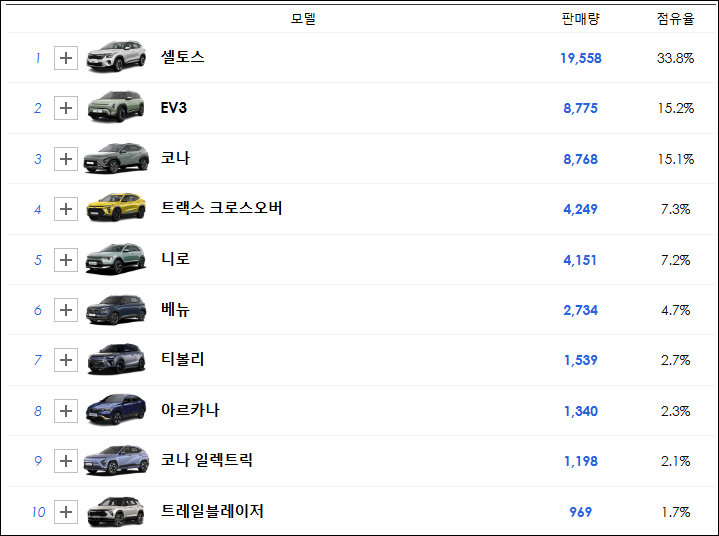The height and width of the screenshot is (536, 719).
Task: Click the dark blue 베뉴 car image
Action: 116,310
